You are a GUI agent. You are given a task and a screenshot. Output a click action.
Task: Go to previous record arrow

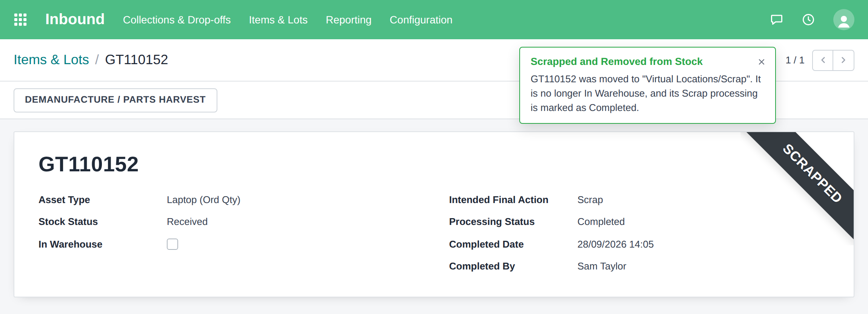point(823,60)
